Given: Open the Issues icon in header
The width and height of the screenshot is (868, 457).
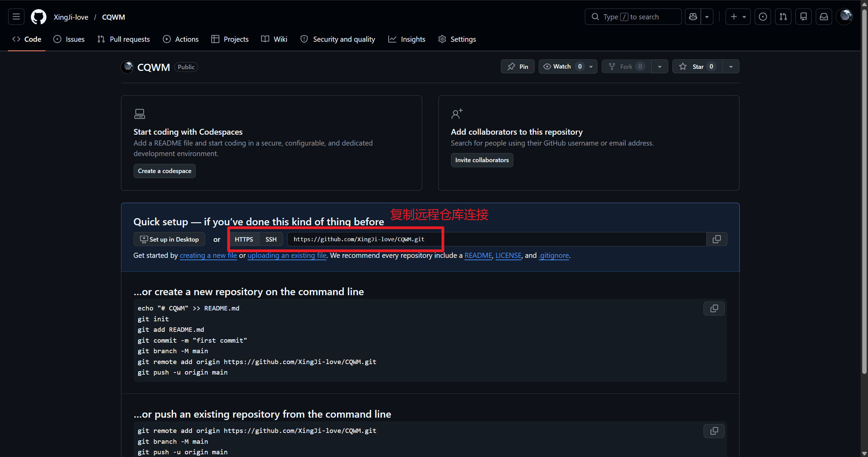Looking at the screenshot, I should (x=763, y=17).
